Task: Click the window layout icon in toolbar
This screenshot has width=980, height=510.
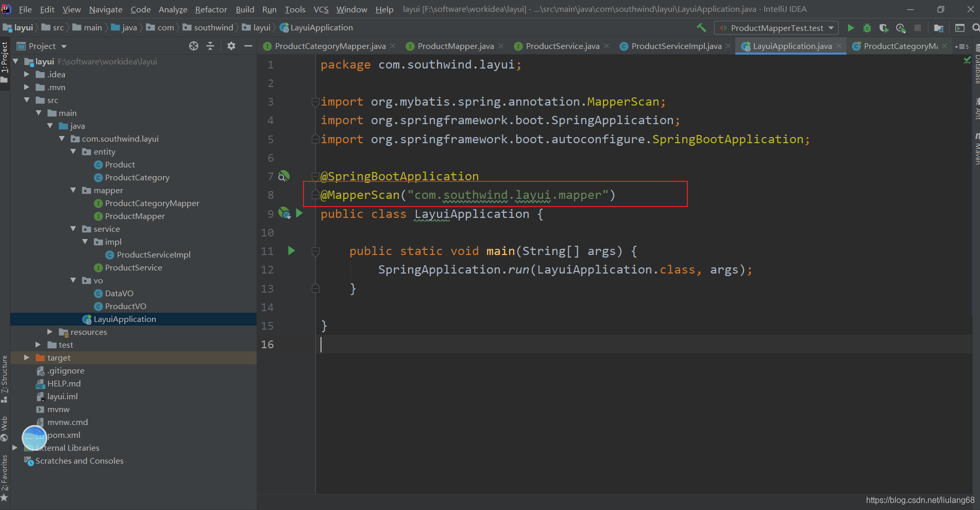Action: coord(959,28)
